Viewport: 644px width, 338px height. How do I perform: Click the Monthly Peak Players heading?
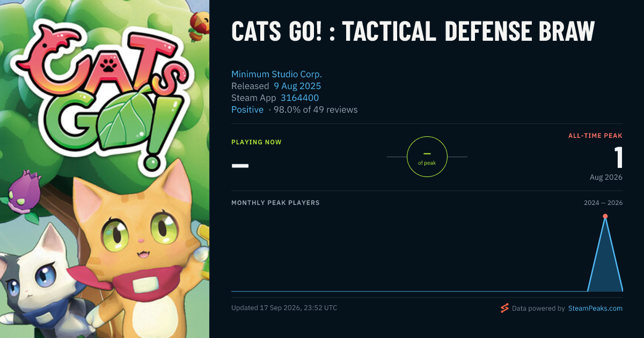(x=275, y=203)
